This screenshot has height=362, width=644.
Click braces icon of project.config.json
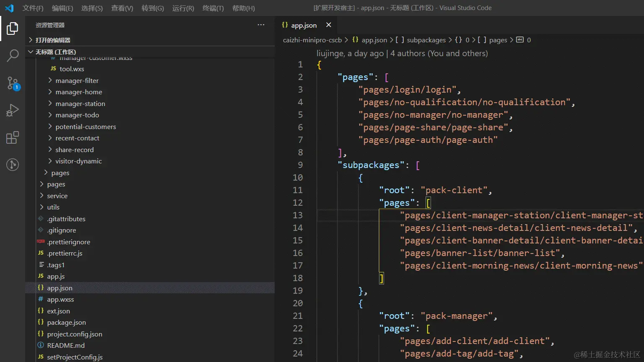click(x=41, y=334)
